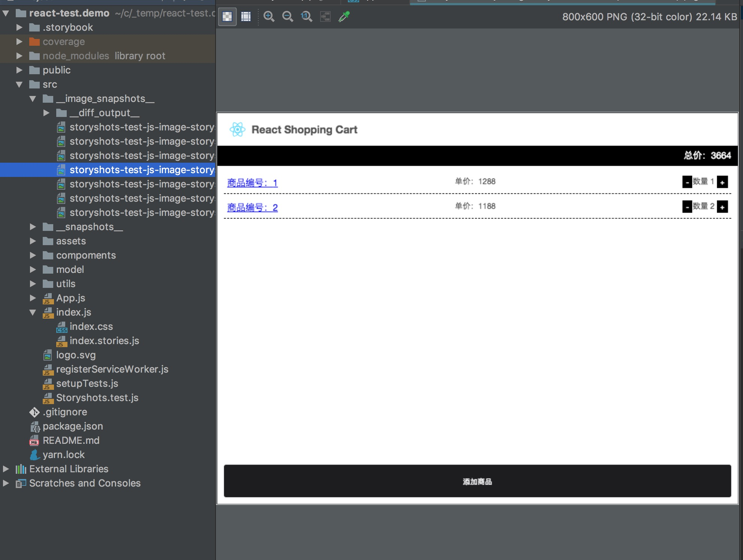Expand the model folder arrow
This screenshot has height=560, width=743.
tap(33, 270)
